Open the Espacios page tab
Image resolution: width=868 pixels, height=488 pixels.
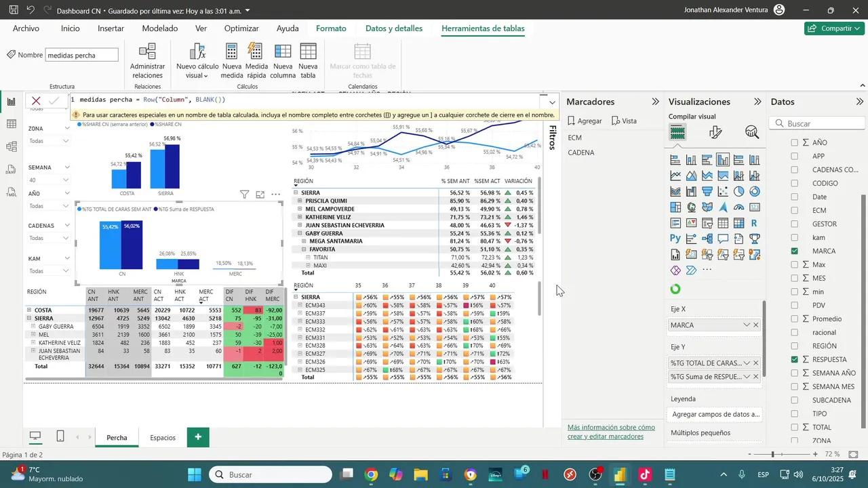(x=163, y=437)
